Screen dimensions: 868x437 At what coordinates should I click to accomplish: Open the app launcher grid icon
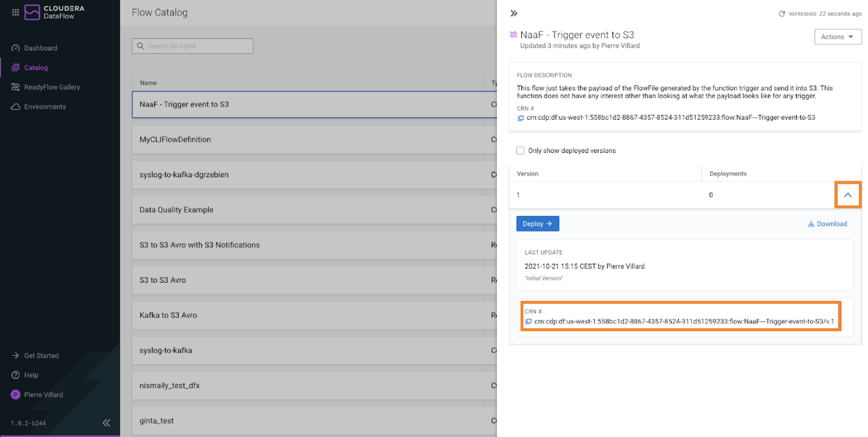(x=16, y=12)
